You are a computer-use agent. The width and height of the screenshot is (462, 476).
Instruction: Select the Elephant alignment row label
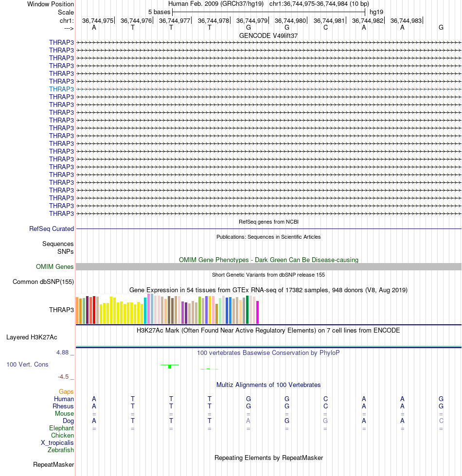pyautogui.click(x=62, y=428)
